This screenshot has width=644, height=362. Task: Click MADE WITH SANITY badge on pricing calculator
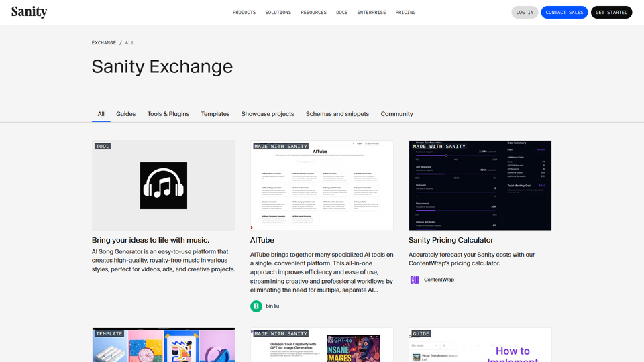pos(439,147)
